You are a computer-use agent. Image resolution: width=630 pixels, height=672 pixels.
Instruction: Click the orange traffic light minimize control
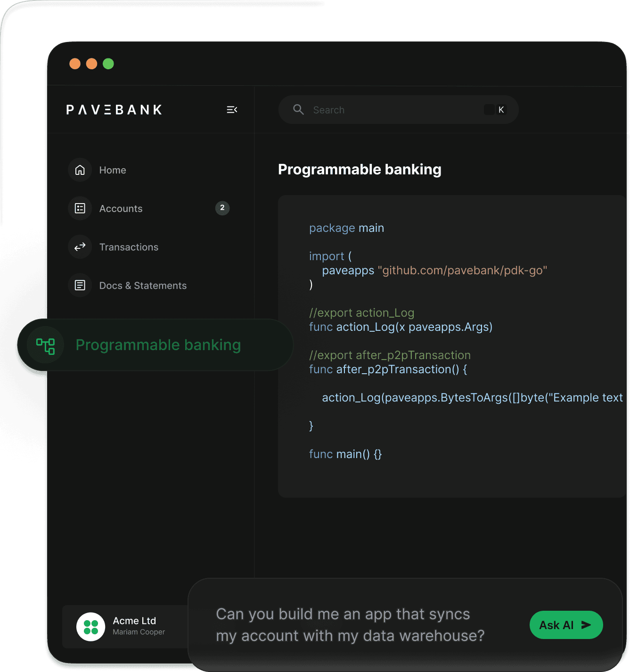tap(75, 64)
